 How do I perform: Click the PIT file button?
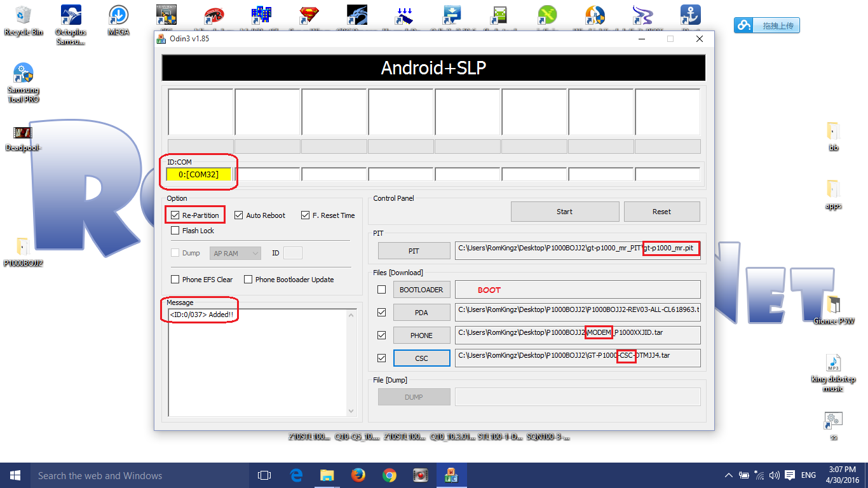click(414, 251)
